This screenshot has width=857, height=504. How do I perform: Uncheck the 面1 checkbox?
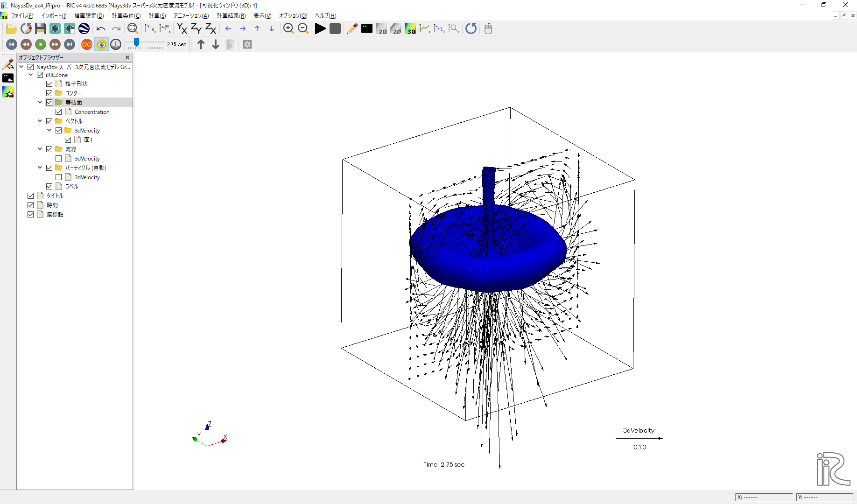(x=68, y=140)
